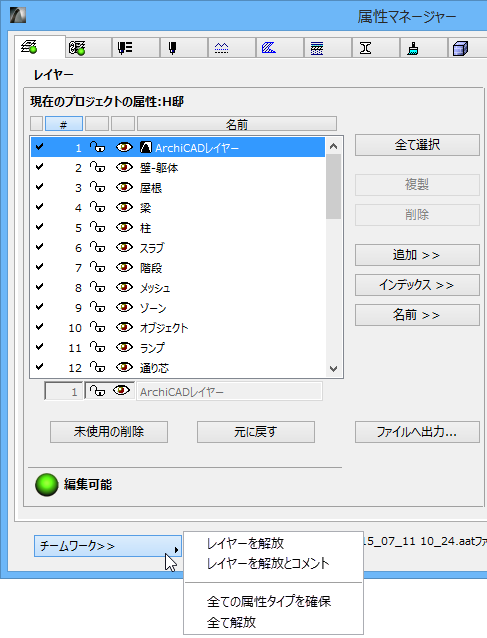Hide the 階段 layer via eye icon

[124, 267]
